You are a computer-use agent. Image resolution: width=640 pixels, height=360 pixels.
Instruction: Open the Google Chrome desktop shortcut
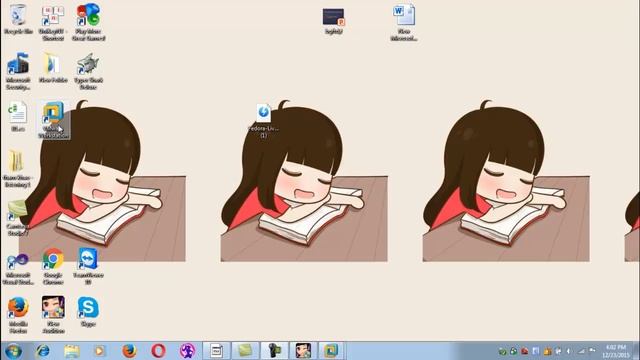tap(53, 267)
